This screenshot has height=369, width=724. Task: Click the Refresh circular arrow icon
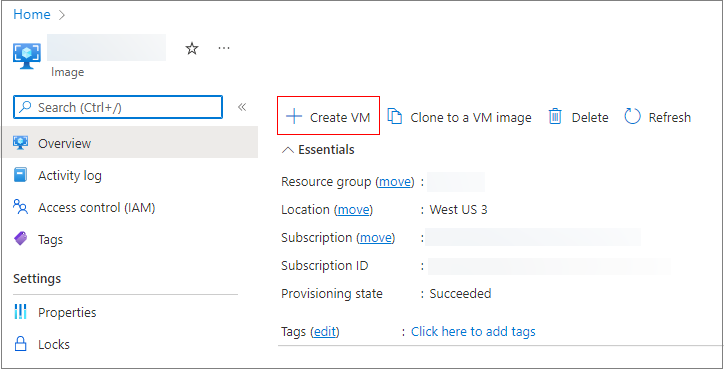pos(632,117)
